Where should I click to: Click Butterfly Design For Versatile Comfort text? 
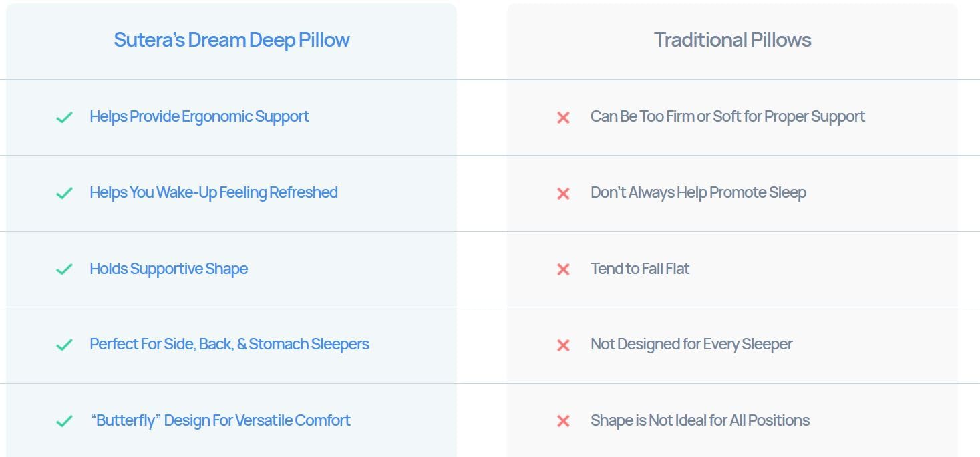(x=220, y=421)
